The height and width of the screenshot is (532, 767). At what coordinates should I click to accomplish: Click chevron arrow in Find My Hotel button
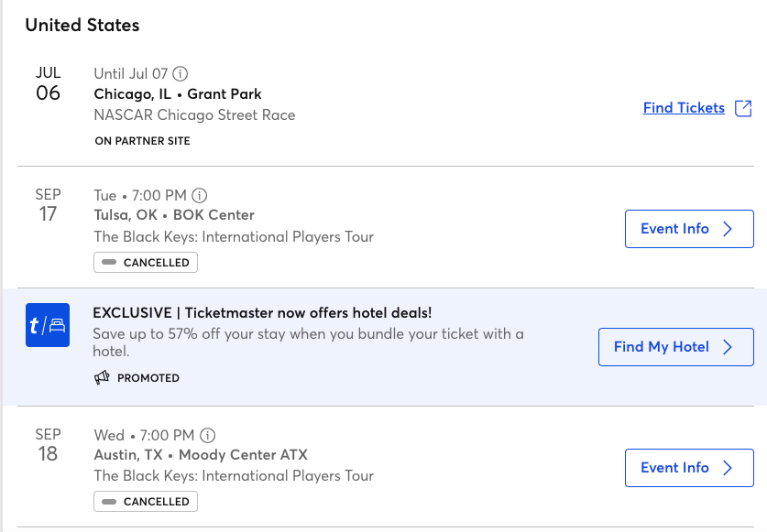[728, 347]
